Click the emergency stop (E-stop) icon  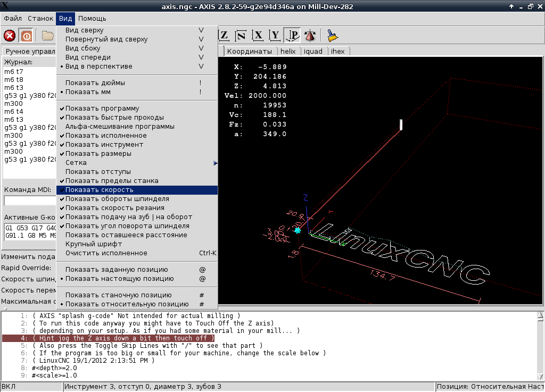tap(10, 36)
